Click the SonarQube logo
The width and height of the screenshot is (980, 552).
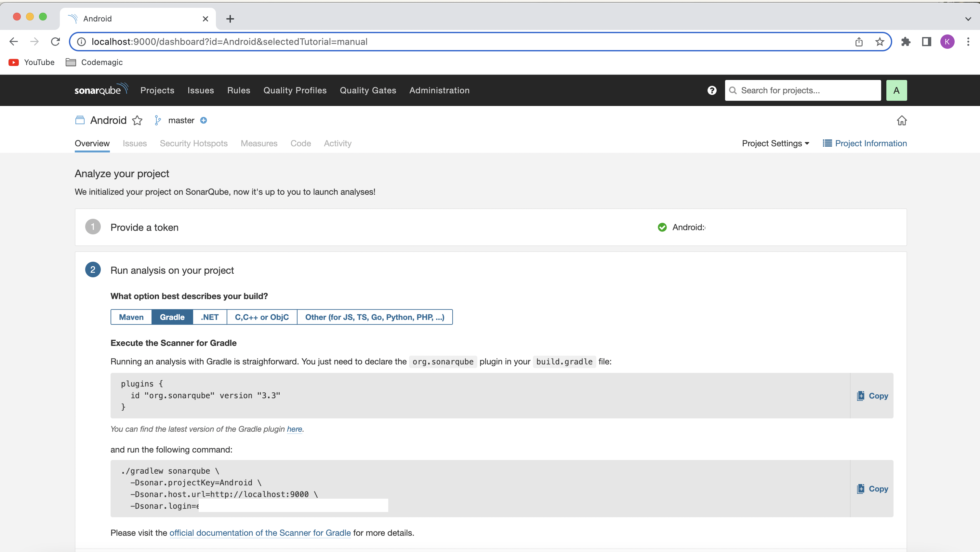click(x=101, y=90)
